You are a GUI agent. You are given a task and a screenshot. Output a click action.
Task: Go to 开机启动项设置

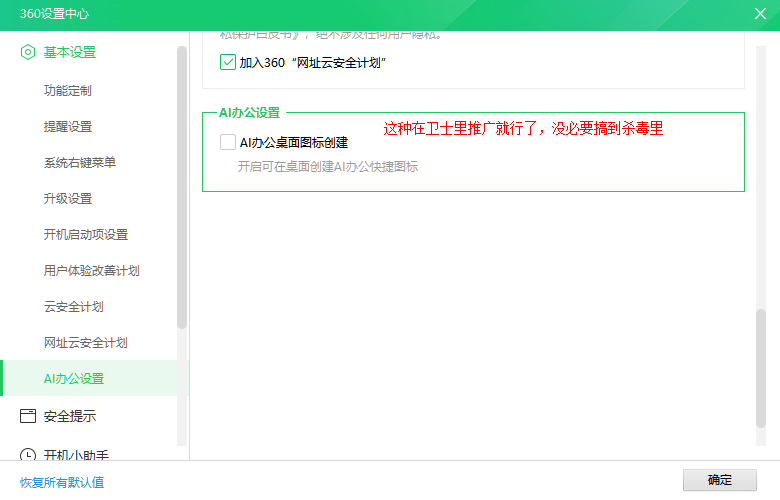coord(86,234)
